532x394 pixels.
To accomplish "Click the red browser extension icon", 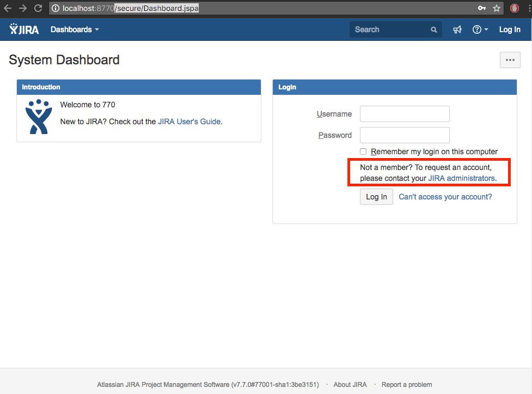I will [515, 8].
